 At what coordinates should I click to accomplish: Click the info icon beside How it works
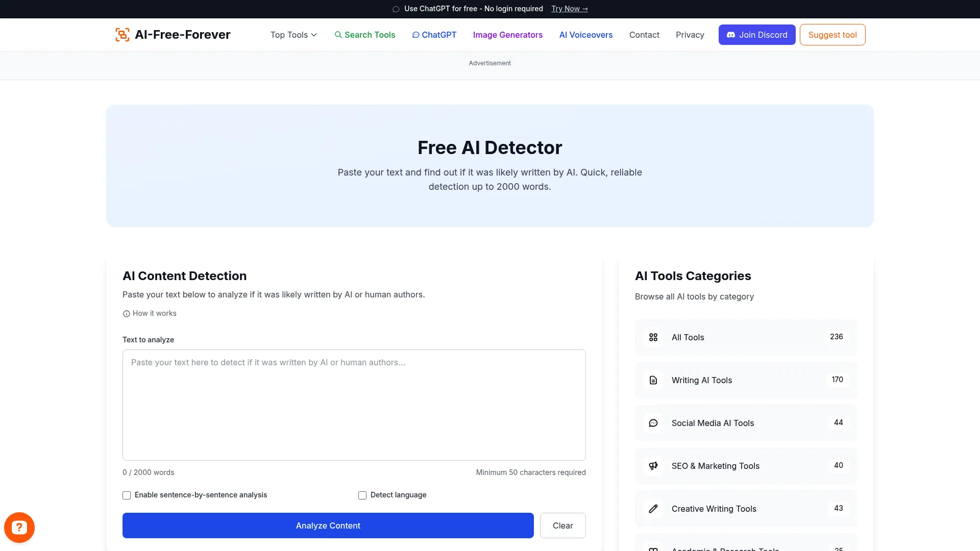126,313
